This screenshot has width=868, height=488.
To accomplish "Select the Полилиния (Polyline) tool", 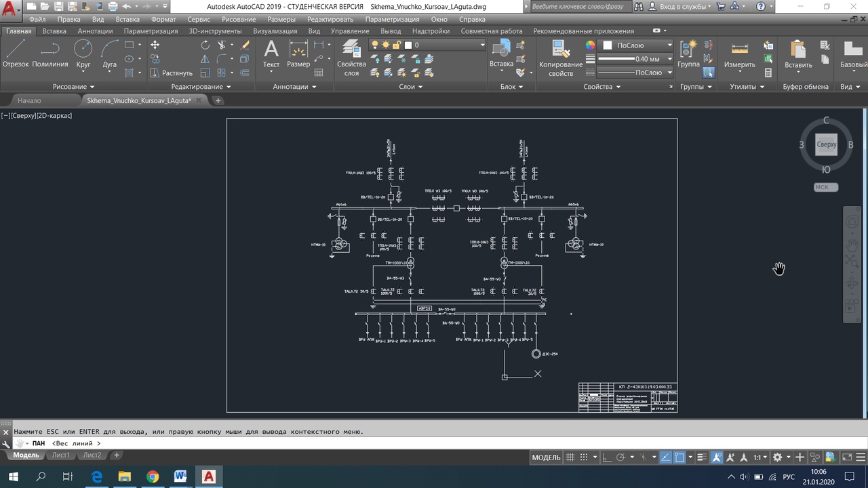I will coord(50,54).
